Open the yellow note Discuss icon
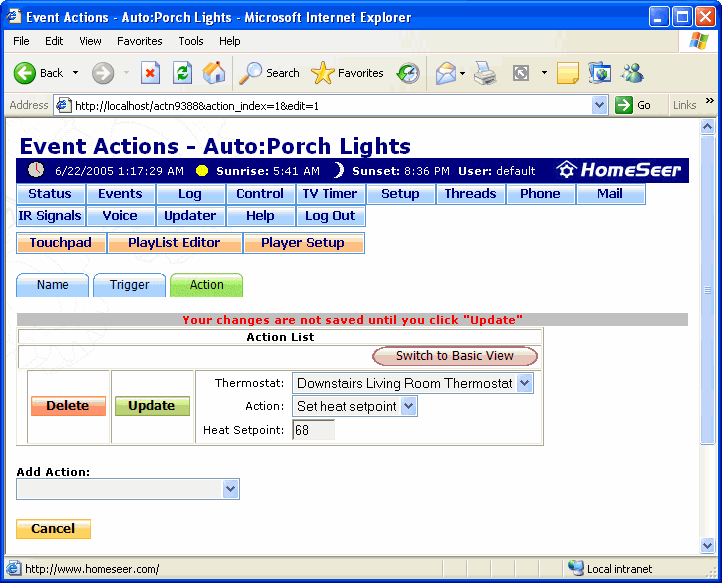The image size is (722, 583). 568,73
